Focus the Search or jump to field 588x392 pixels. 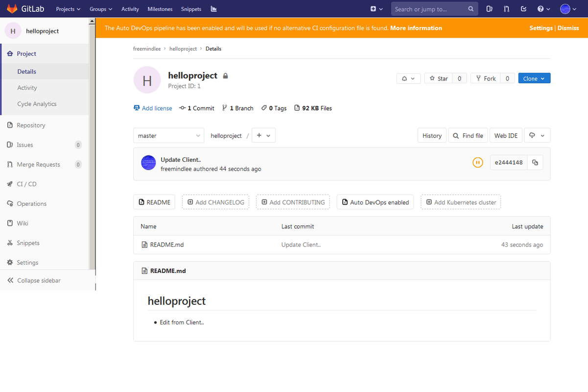pyautogui.click(x=435, y=9)
